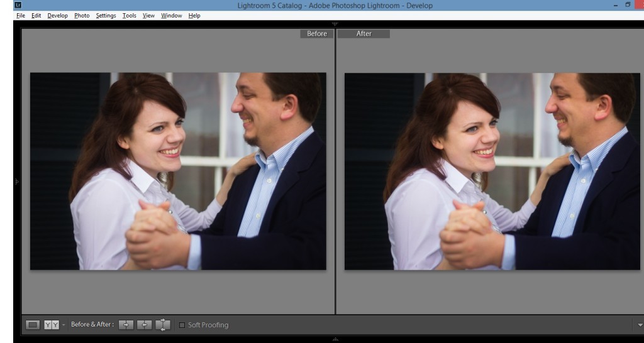The width and height of the screenshot is (644, 343).
Task: Expand the bottom filmstrip panel
Action: (334, 339)
